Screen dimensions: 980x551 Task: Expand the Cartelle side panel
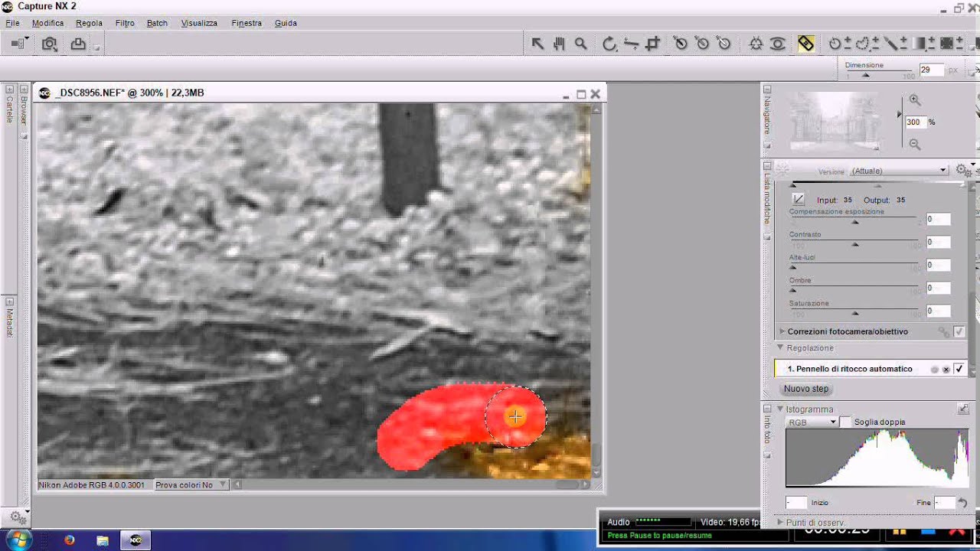tap(10, 89)
